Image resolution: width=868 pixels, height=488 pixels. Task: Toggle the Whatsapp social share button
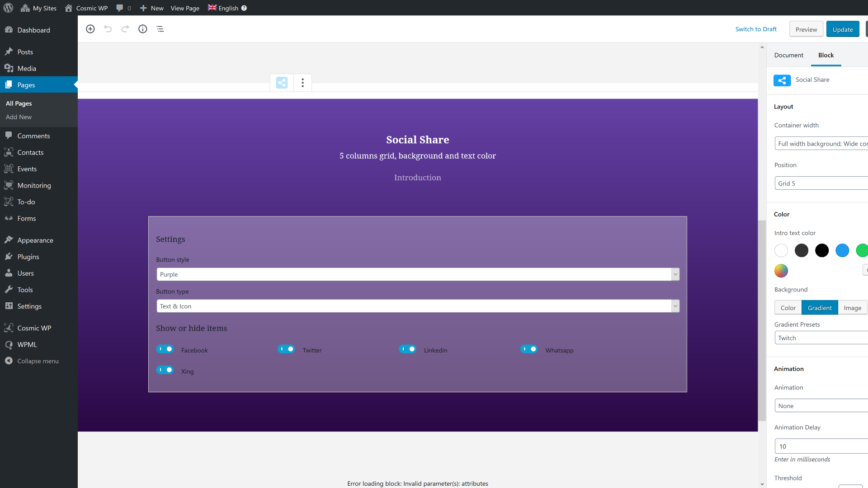(528, 349)
